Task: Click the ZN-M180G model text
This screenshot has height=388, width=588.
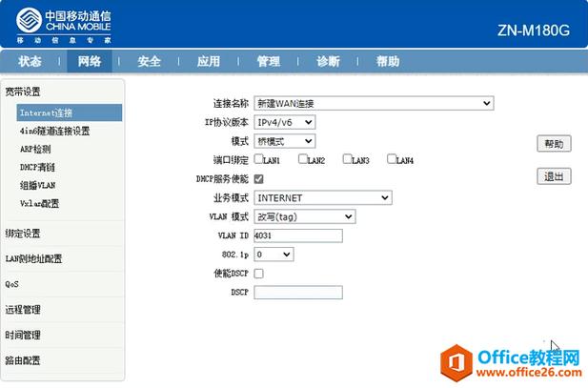Action: coord(534,31)
